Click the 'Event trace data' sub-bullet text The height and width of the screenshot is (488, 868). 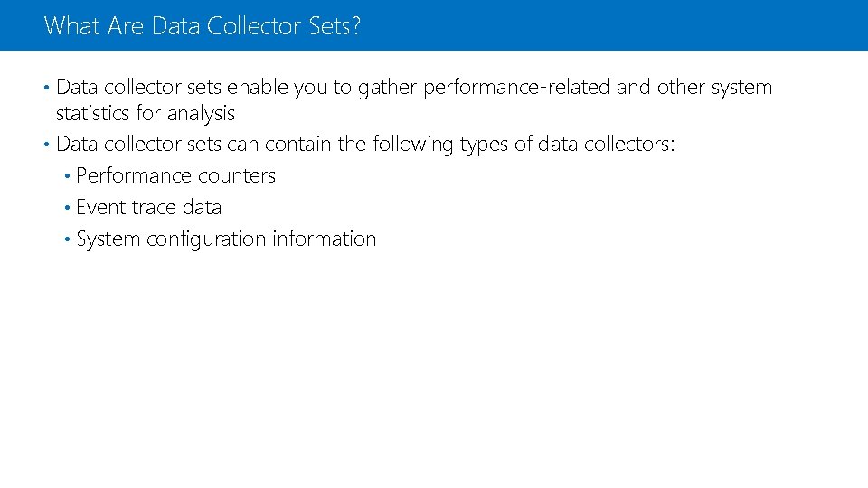pos(148,207)
